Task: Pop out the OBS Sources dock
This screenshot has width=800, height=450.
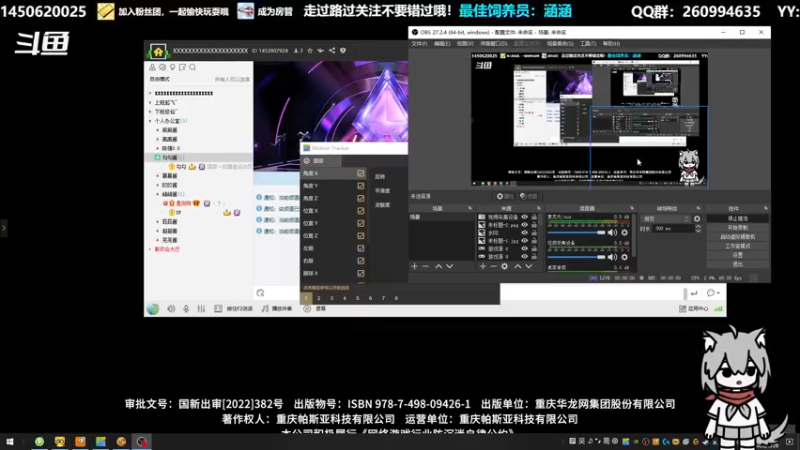Action: click(538, 208)
